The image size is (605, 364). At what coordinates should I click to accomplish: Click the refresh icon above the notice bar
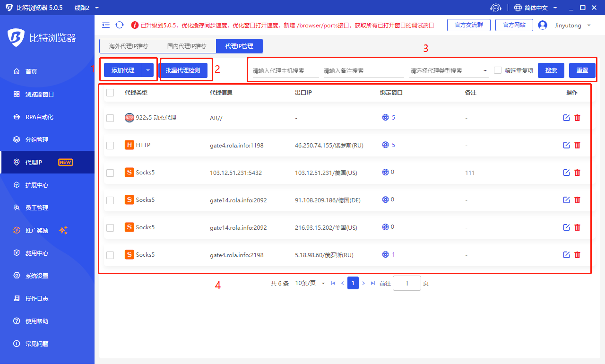click(x=120, y=25)
